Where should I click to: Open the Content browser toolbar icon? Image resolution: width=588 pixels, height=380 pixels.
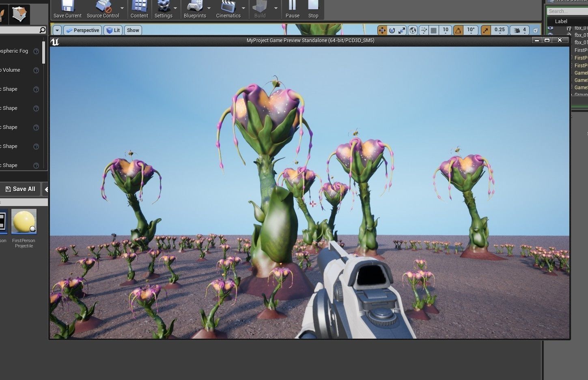(x=139, y=9)
